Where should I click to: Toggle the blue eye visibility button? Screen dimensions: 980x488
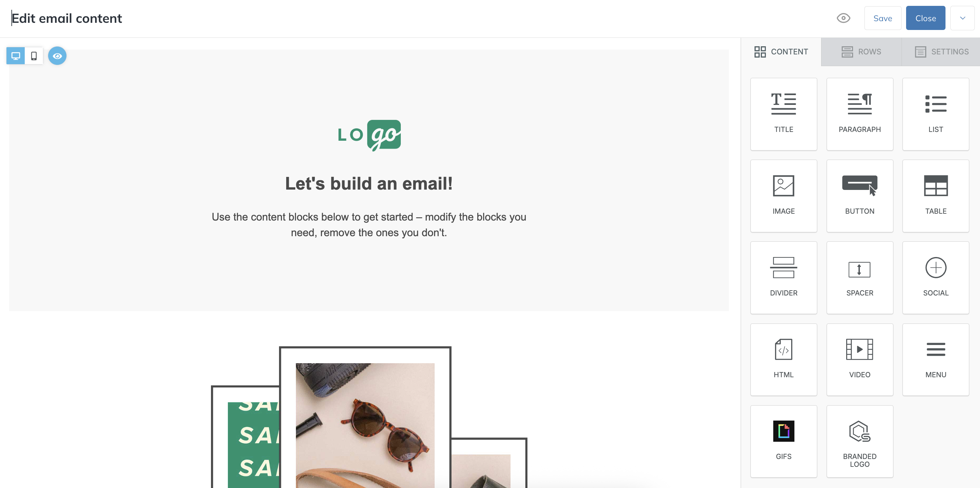pos(57,56)
